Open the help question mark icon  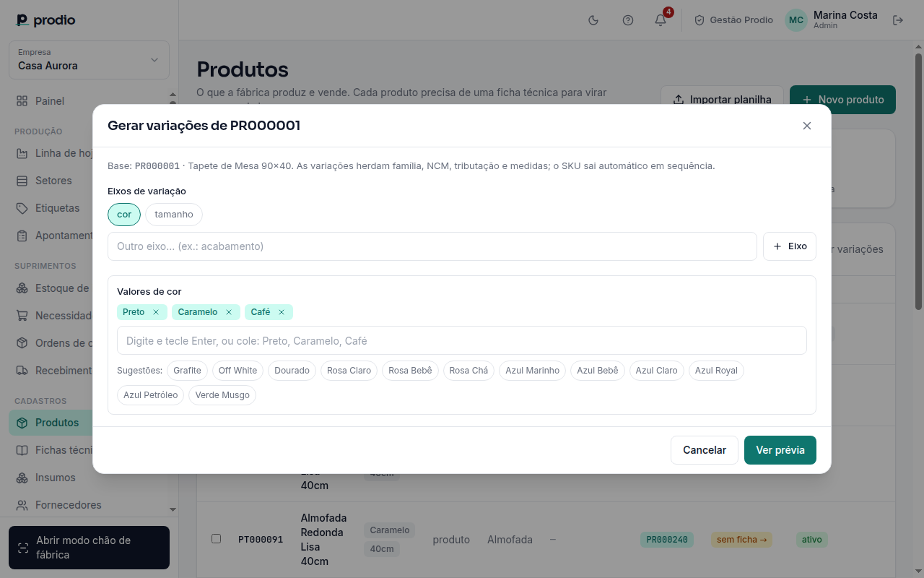click(x=627, y=20)
